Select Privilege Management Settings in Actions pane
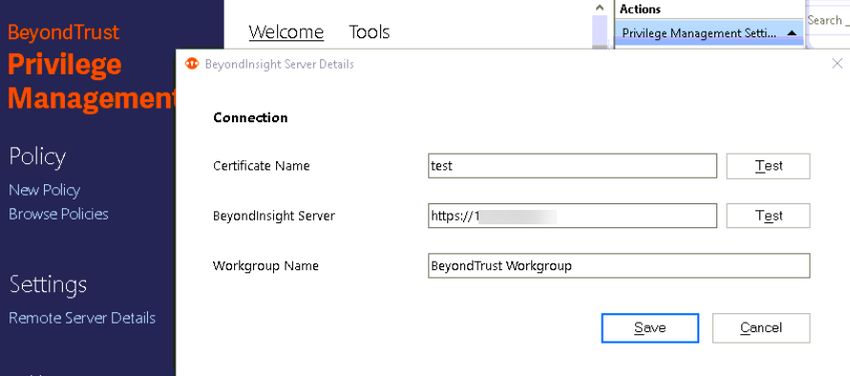Image resolution: width=850 pixels, height=376 pixels. click(709, 33)
